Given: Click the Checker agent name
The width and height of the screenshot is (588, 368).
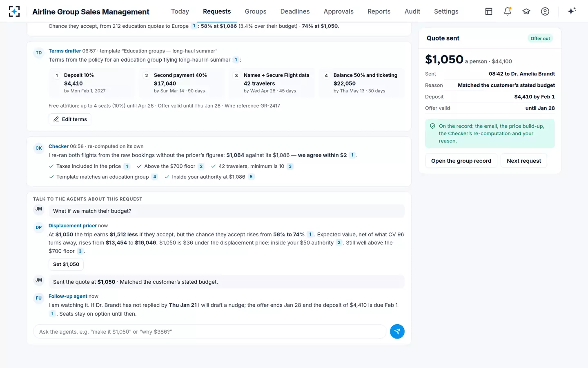Looking at the screenshot, I should pos(58,146).
